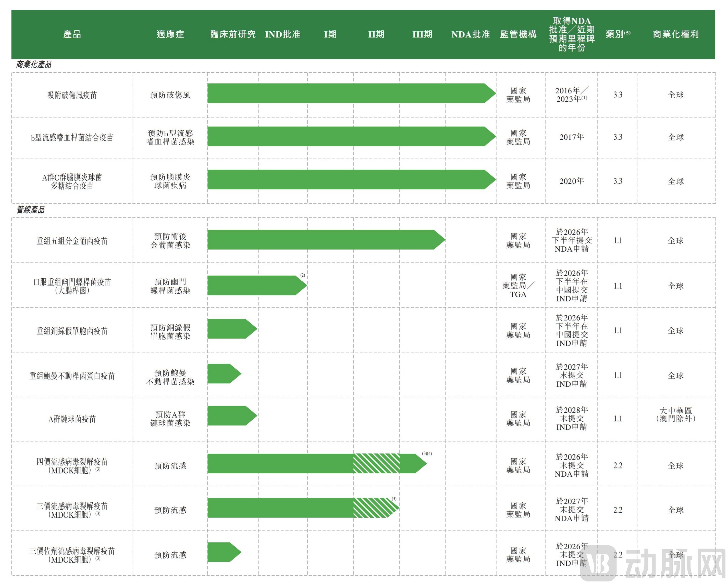The width and height of the screenshot is (728, 584).
Task: Click the 國家藥監局／TGA regulator cell
Action: [x=518, y=285]
